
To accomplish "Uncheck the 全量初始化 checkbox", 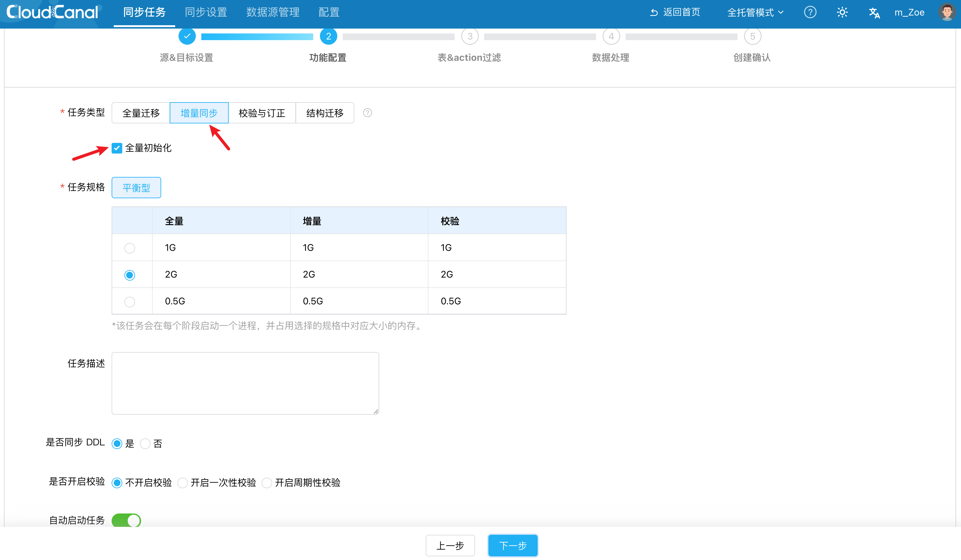I will 117,148.
